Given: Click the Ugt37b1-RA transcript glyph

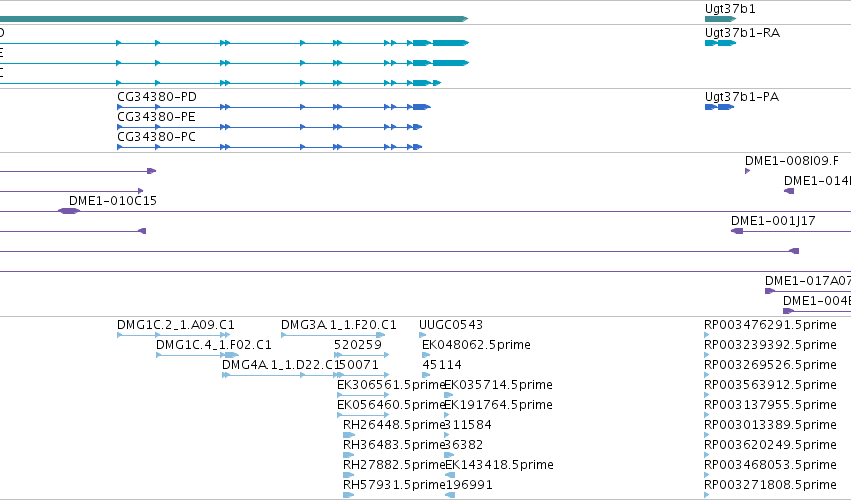Looking at the screenshot, I should (x=720, y=43).
